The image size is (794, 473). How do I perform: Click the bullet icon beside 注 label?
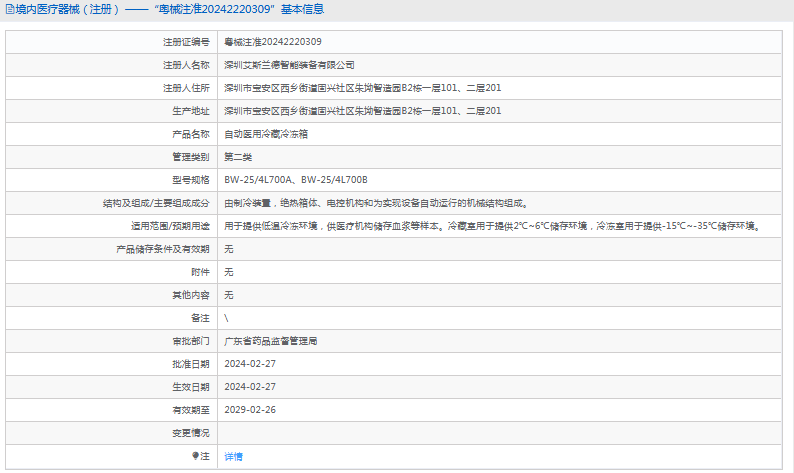tap(195, 456)
